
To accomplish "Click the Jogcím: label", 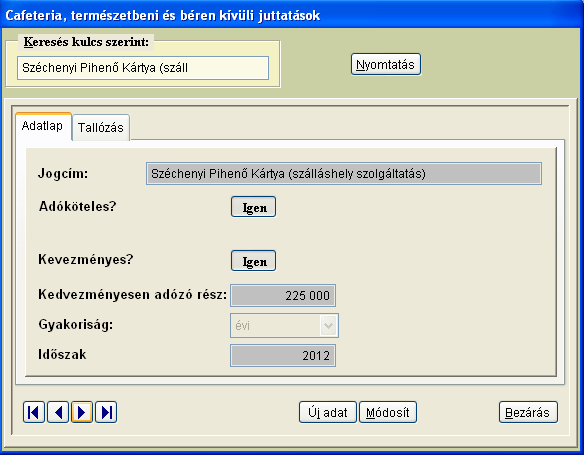I will tap(63, 174).
